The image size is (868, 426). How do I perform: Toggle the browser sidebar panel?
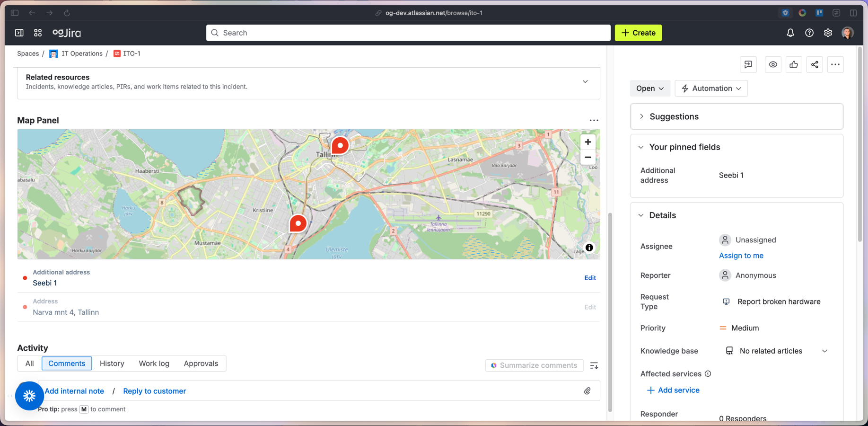point(14,13)
